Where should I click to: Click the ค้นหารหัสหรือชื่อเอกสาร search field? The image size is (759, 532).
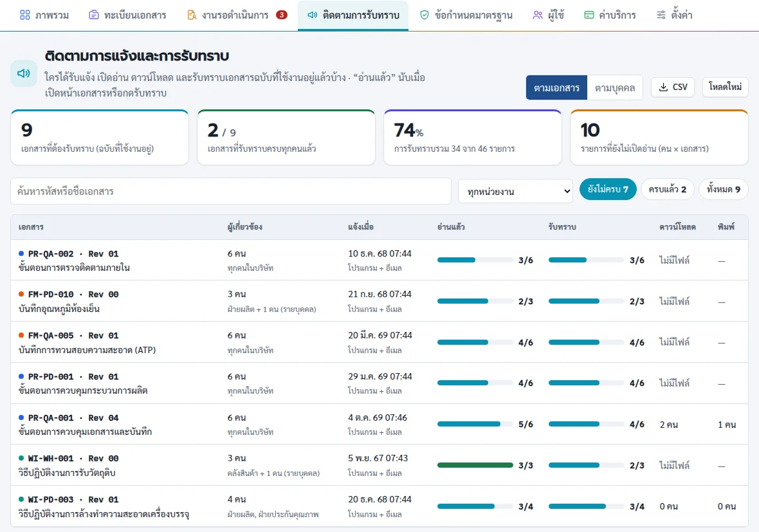(231, 191)
